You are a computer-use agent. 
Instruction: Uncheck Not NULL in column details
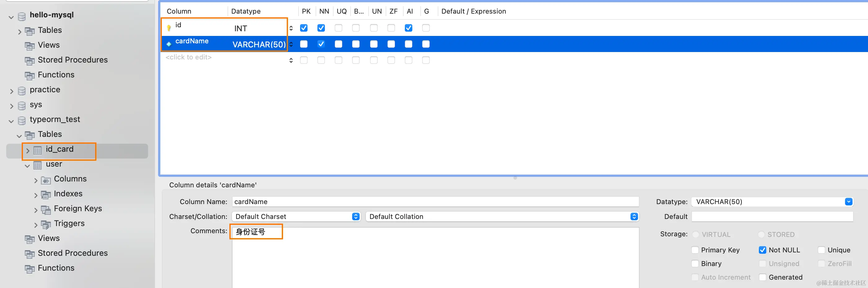coord(763,250)
